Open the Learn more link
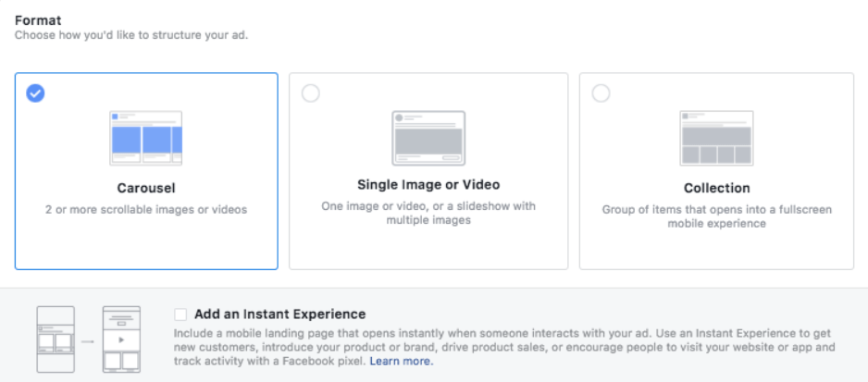 (402, 362)
